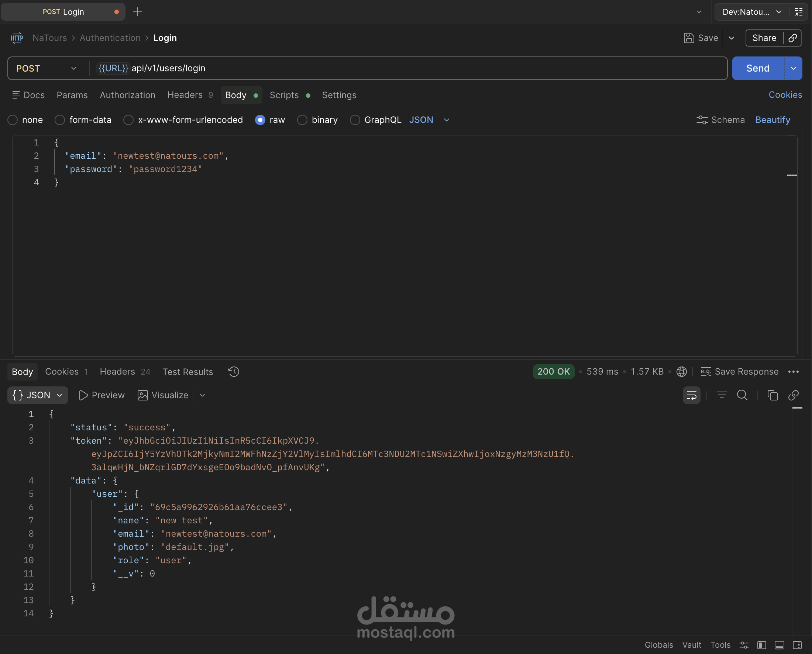Open the response Test Results tab
812x654 pixels.
[187, 372]
